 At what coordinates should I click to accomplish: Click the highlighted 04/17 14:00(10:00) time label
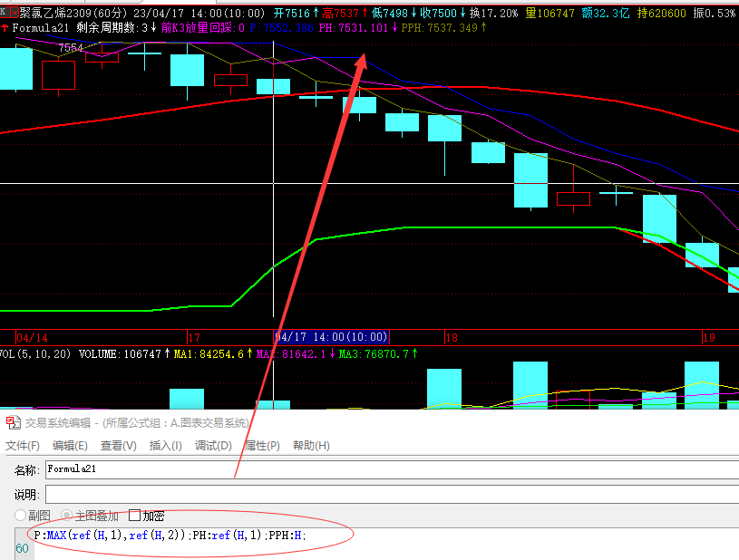click(331, 337)
